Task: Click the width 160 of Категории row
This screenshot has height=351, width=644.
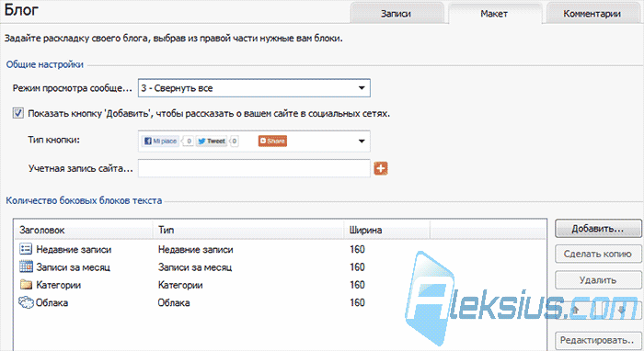Action: point(357,285)
